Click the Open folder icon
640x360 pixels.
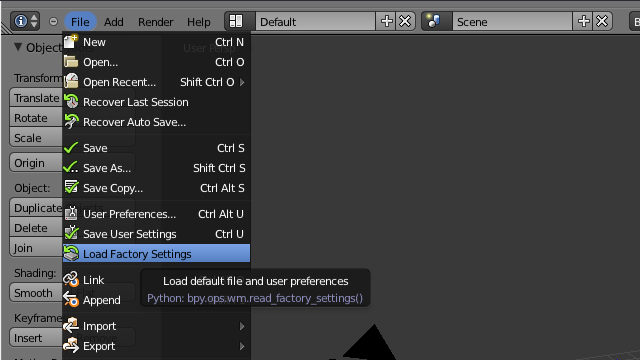[71, 62]
